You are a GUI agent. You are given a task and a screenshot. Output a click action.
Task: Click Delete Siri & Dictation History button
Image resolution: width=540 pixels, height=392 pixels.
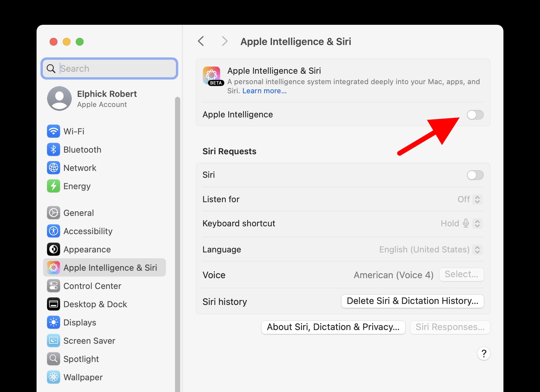[x=413, y=301]
